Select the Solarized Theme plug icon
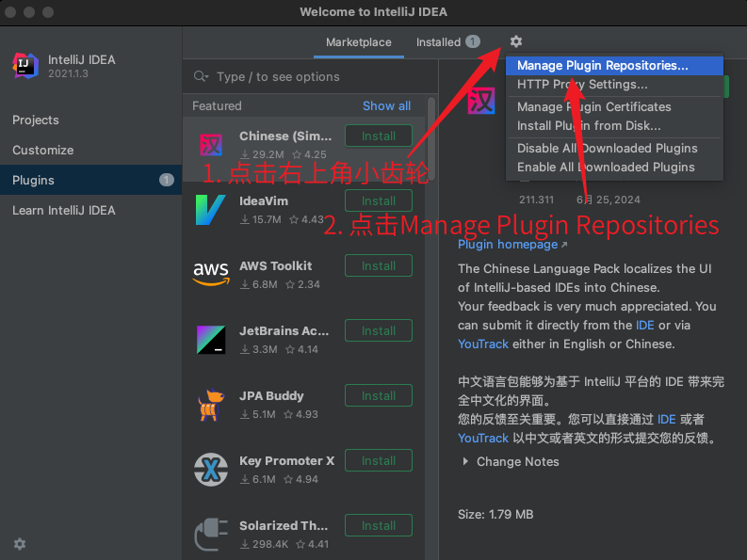747x560 pixels. [x=210, y=534]
